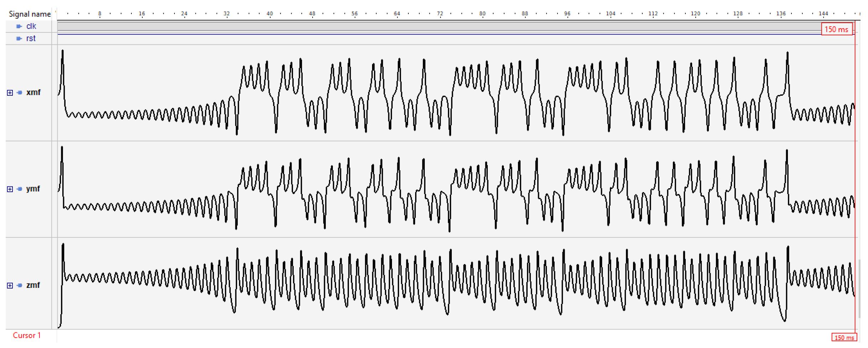868x348 pixels.
Task: Select the xmf signal label
Action: (33, 93)
